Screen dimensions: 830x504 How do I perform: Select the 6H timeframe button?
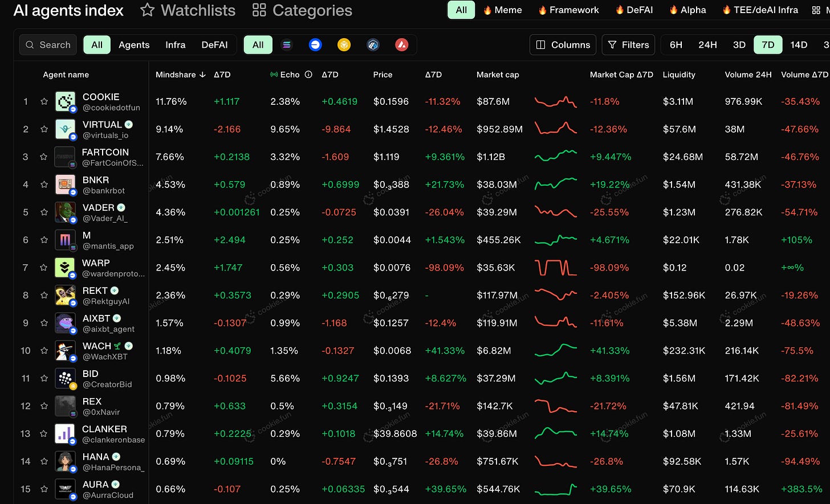[x=676, y=44]
